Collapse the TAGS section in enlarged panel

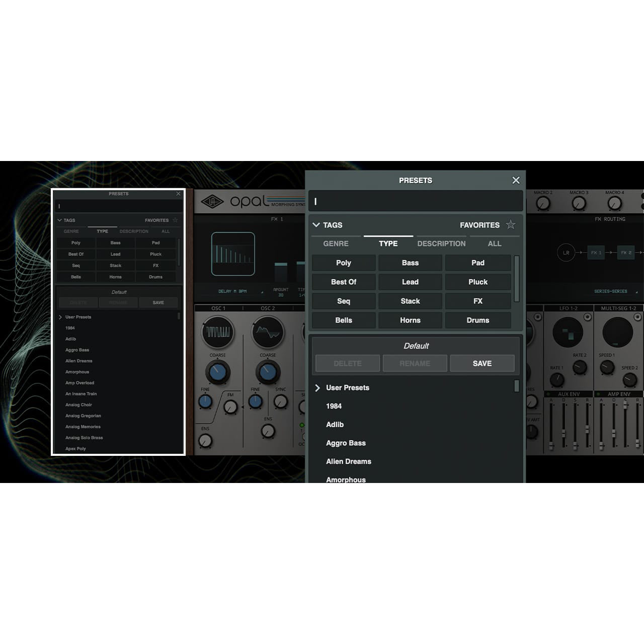316,225
